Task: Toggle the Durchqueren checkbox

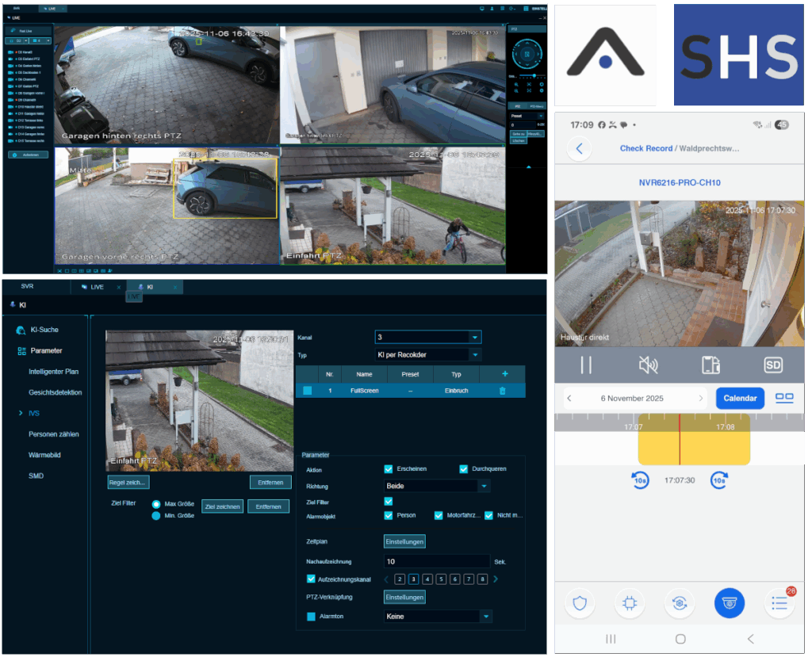Action: tap(464, 469)
